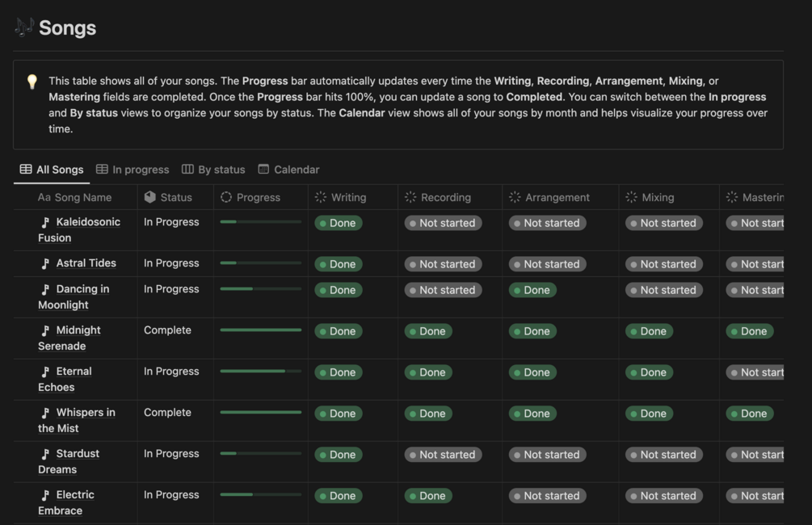This screenshot has width=812, height=525.
Task: Open Kaleidosonic Fusion Recording status Not started
Action: (x=444, y=223)
